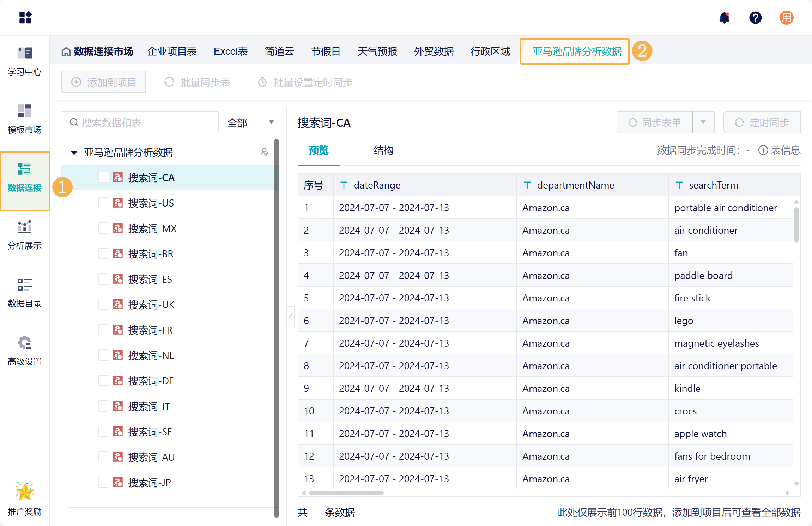Collapse the 亚马逊品牌分析数据 tree node
Image resolution: width=812 pixels, height=526 pixels.
click(x=74, y=153)
